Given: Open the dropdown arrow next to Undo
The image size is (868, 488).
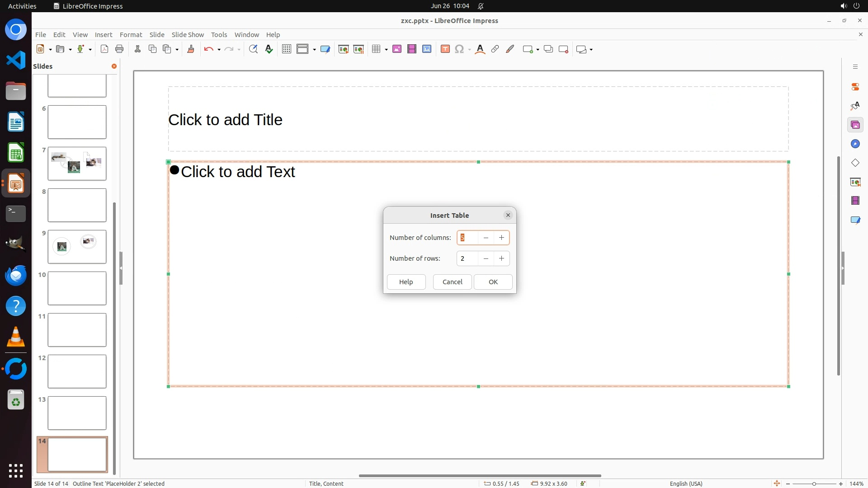Looking at the screenshot, I should coord(219,50).
